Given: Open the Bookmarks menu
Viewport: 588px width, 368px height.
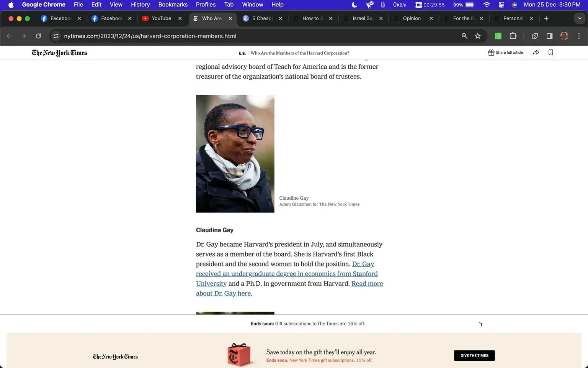Looking at the screenshot, I should tap(173, 5).
